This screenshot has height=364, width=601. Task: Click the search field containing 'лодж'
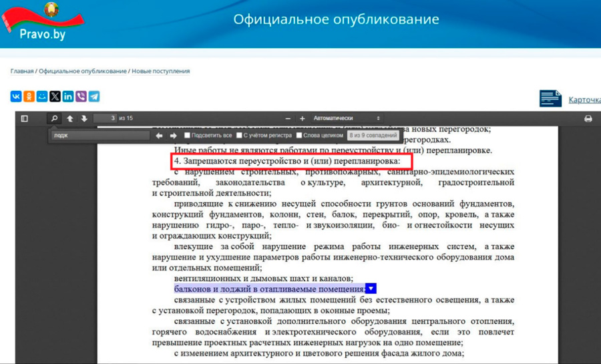100,136
